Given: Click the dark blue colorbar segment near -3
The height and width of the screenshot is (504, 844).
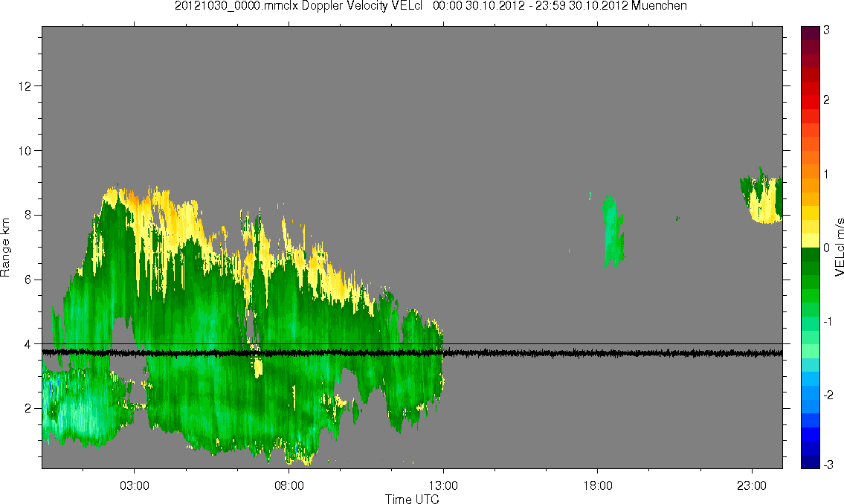Looking at the screenshot, I should click(811, 462).
